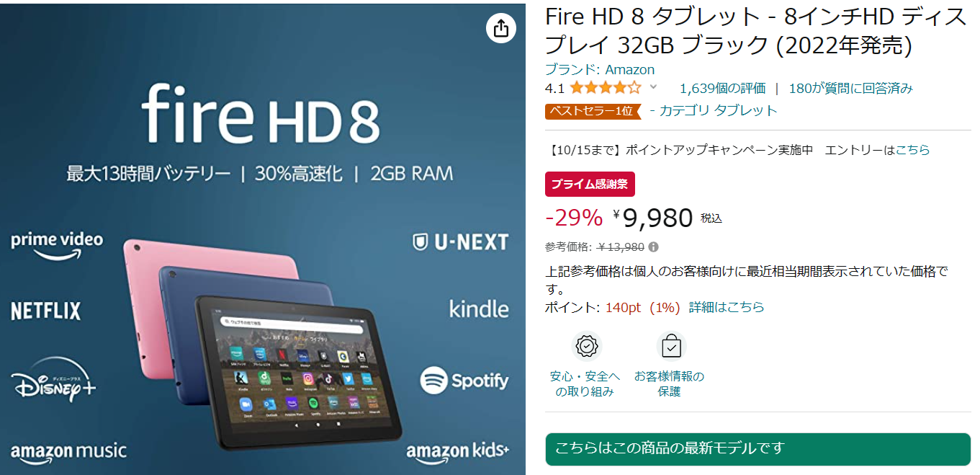This screenshot has width=980, height=475.
Task: Open 詳細はこちら points details link
Action: pos(727,307)
